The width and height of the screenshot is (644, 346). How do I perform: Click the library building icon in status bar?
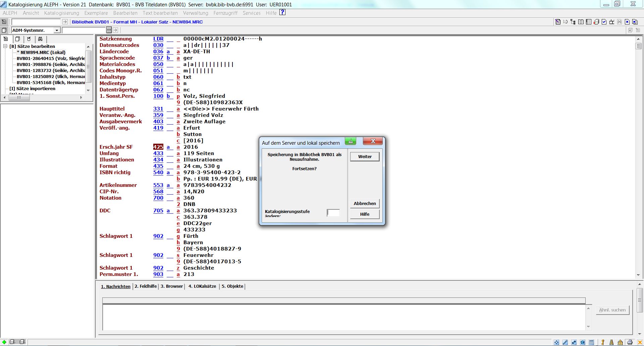tap(620, 342)
